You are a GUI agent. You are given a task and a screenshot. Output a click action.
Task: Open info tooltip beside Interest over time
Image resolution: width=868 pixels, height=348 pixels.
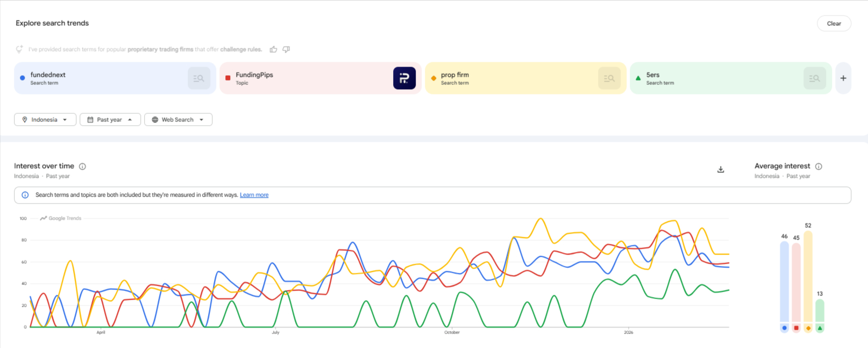(82, 166)
